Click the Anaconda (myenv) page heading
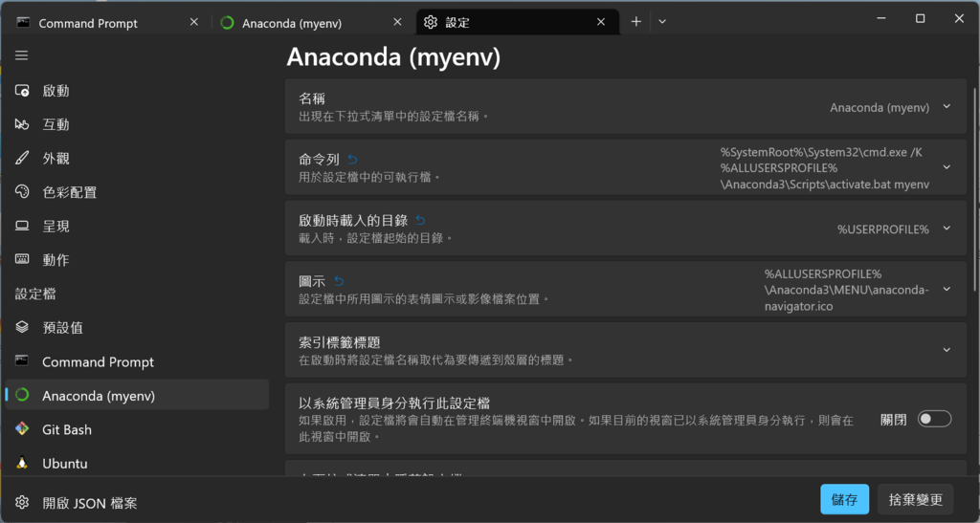This screenshot has height=523, width=980. pos(393,57)
